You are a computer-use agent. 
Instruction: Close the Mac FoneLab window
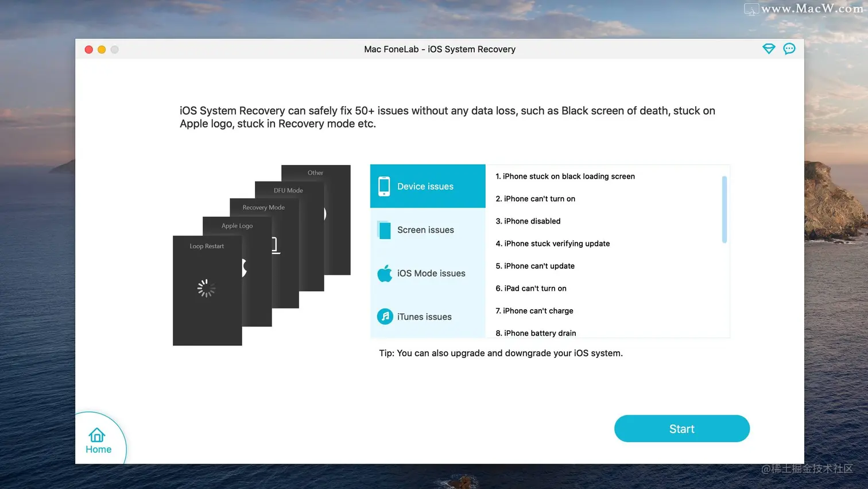tap(88, 49)
